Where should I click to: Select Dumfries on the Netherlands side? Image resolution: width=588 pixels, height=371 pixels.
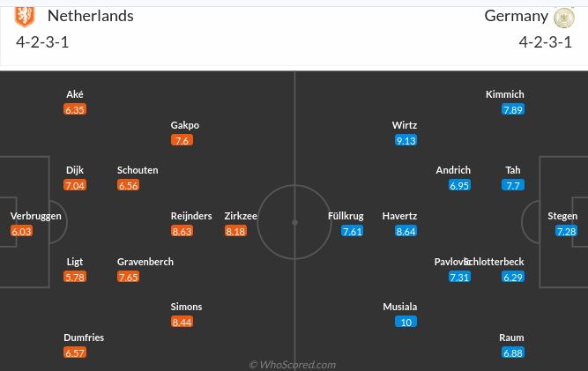click(84, 338)
